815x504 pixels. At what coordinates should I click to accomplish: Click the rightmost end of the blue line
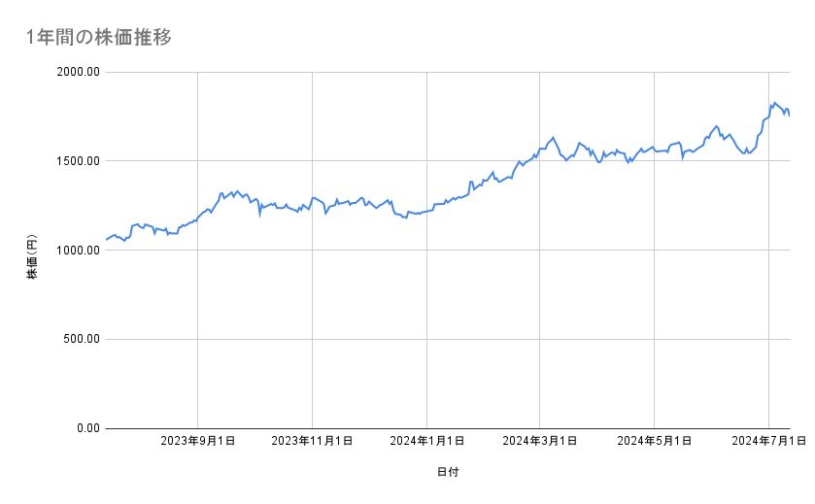(789, 116)
